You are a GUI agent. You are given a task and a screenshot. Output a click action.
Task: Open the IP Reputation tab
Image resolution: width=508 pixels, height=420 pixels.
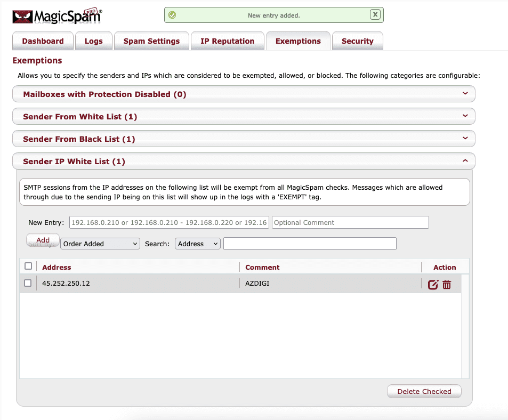(227, 41)
